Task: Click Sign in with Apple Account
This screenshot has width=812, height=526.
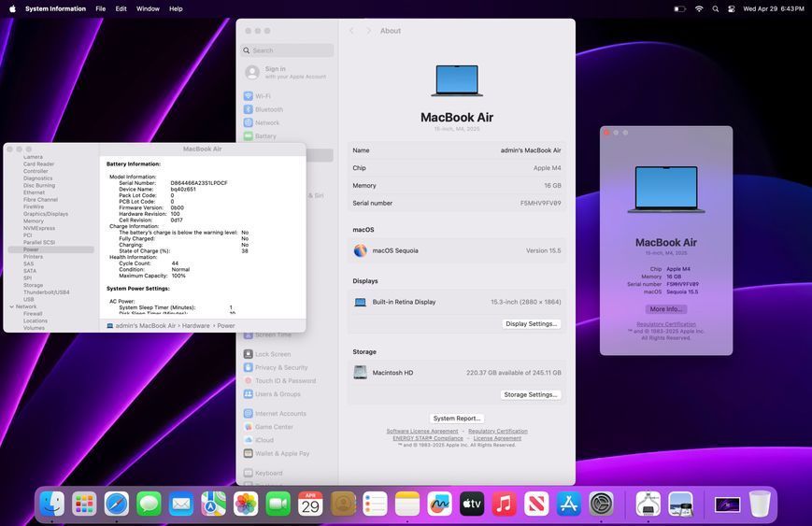Action: pos(288,72)
